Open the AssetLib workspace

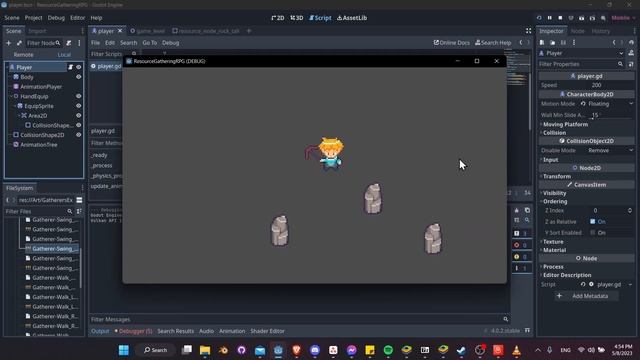[352, 18]
